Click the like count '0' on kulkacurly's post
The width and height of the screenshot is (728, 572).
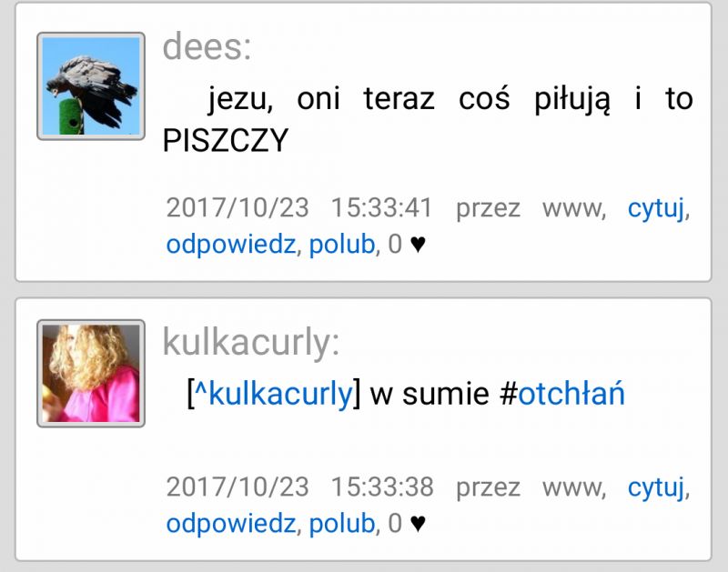[x=395, y=524]
